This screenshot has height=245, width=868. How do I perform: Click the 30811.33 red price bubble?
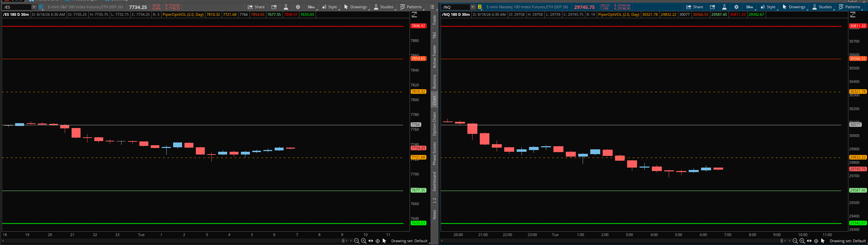pos(858,26)
